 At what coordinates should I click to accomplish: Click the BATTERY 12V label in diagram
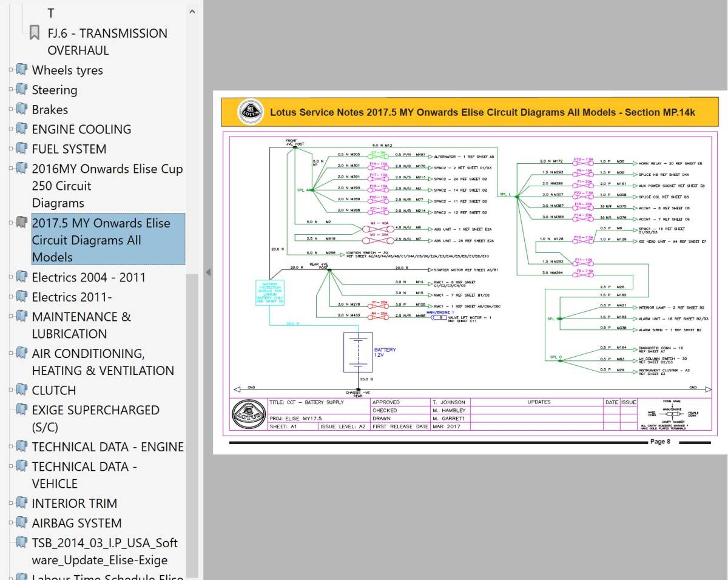385,352
